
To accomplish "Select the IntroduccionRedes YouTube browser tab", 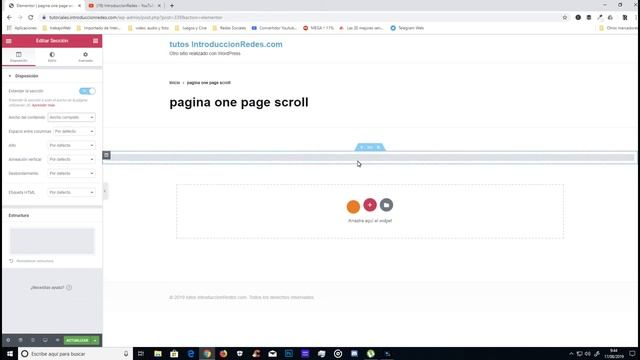I will pos(124,6).
